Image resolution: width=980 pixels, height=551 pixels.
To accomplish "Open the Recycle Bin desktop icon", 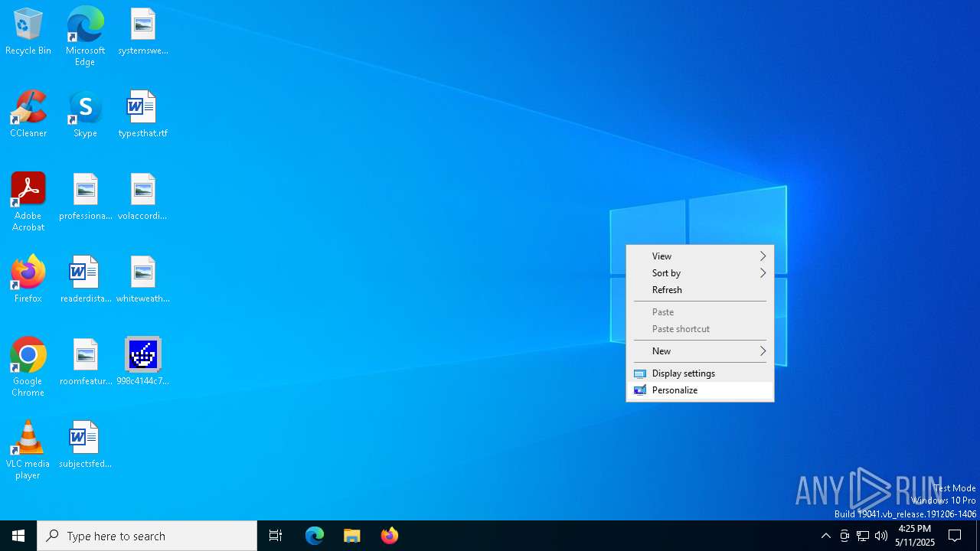I will pos(28,32).
